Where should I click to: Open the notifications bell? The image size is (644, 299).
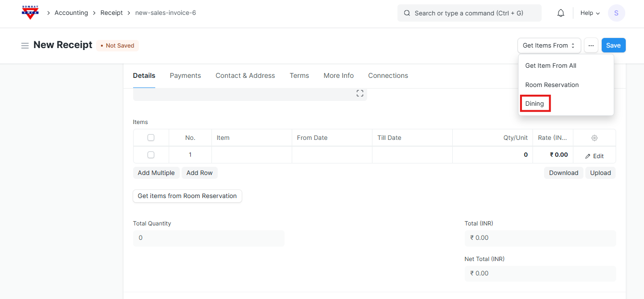tap(560, 13)
